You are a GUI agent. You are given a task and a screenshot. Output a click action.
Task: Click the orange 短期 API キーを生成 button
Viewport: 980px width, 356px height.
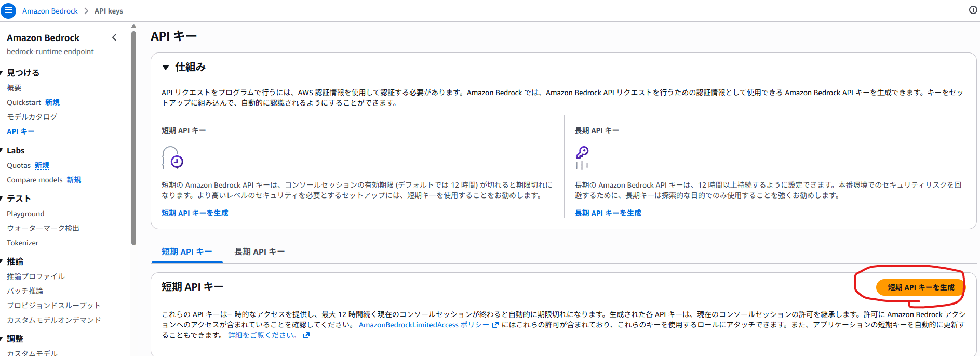click(x=921, y=287)
